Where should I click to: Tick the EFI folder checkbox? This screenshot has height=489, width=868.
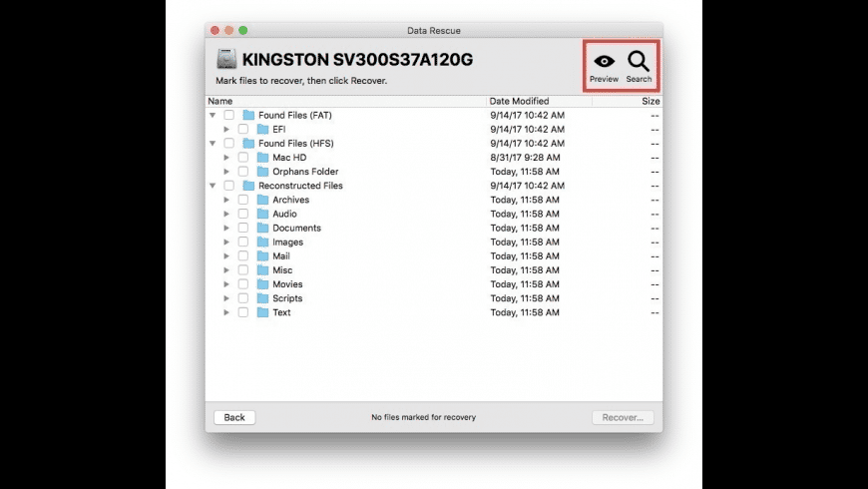tap(243, 129)
